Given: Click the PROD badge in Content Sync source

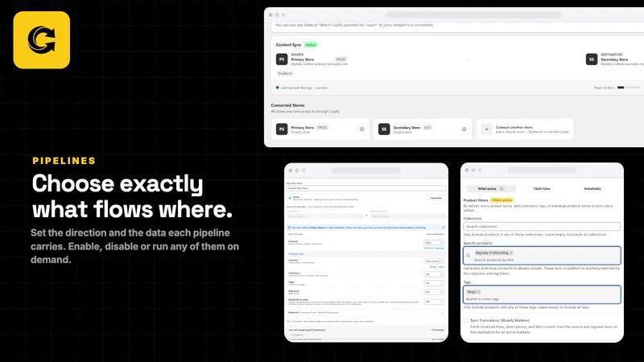Looking at the screenshot, I should (x=341, y=60).
